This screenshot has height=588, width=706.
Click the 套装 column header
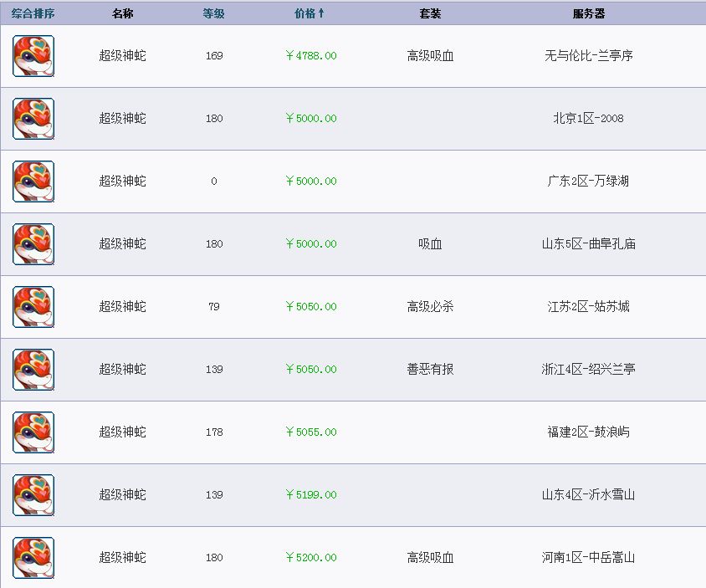pos(430,13)
